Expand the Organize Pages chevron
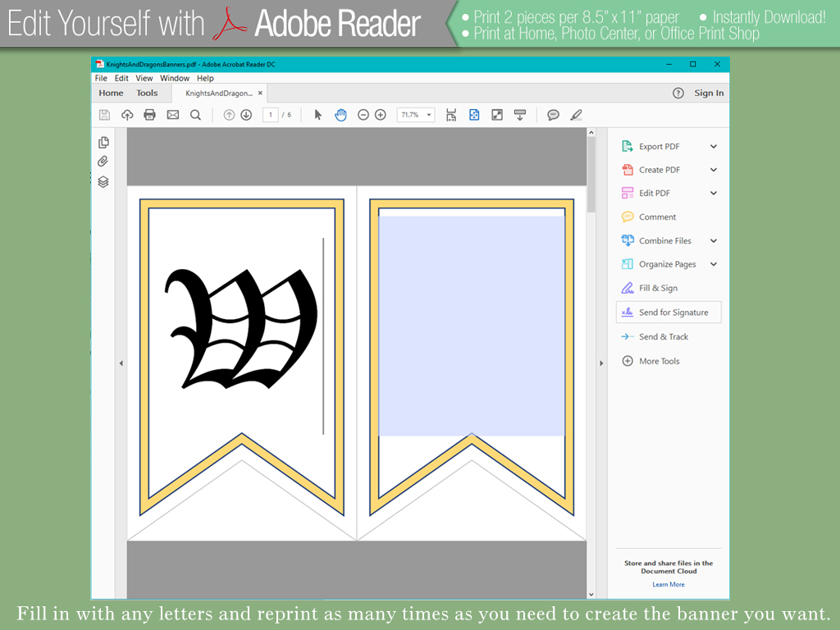Image resolution: width=840 pixels, height=630 pixels. (714, 264)
